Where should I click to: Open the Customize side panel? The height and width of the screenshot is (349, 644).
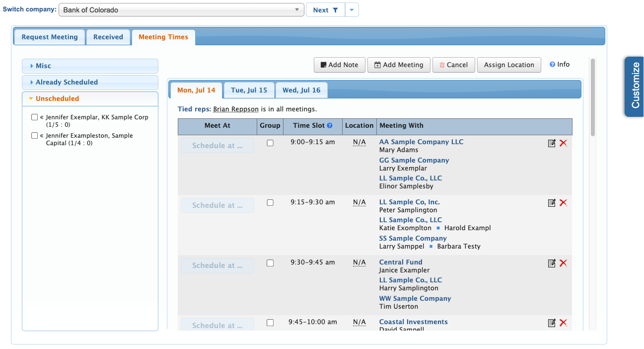coord(635,86)
